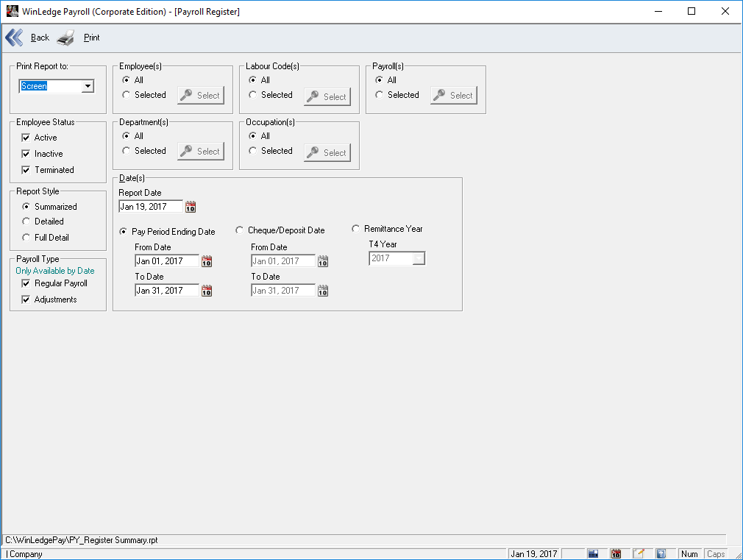This screenshot has width=743, height=560.
Task: Click the Back double-arrow icon
Action: 14,38
